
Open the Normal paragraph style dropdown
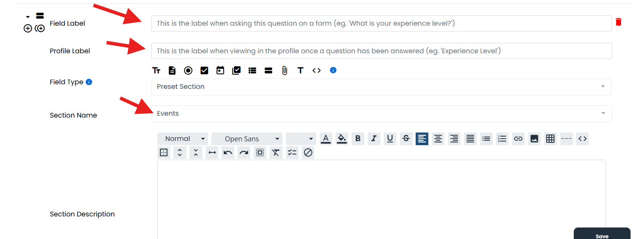[183, 139]
